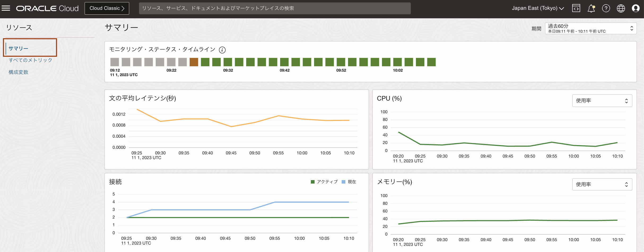Click the monitoring status timeline info icon
Viewport: 644px width, 252px height.
(x=222, y=50)
